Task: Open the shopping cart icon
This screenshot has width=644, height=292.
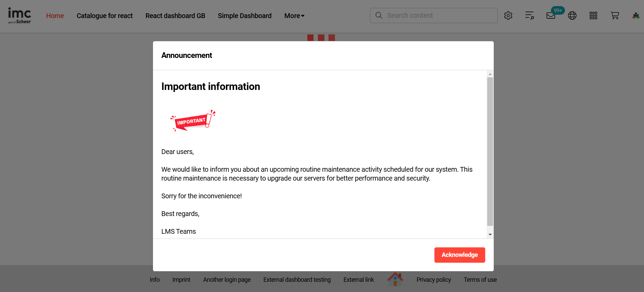Action: (x=615, y=16)
